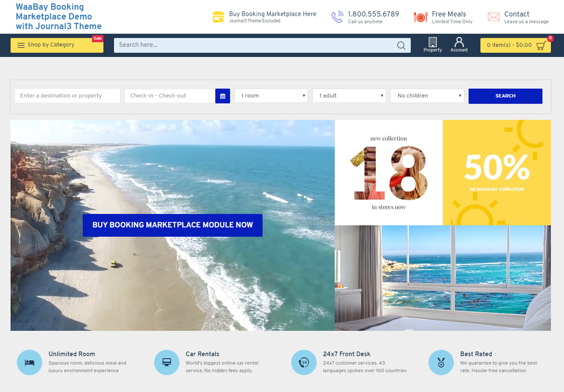Click the 0 item(s) - $0.00 cart button

(x=516, y=45)
